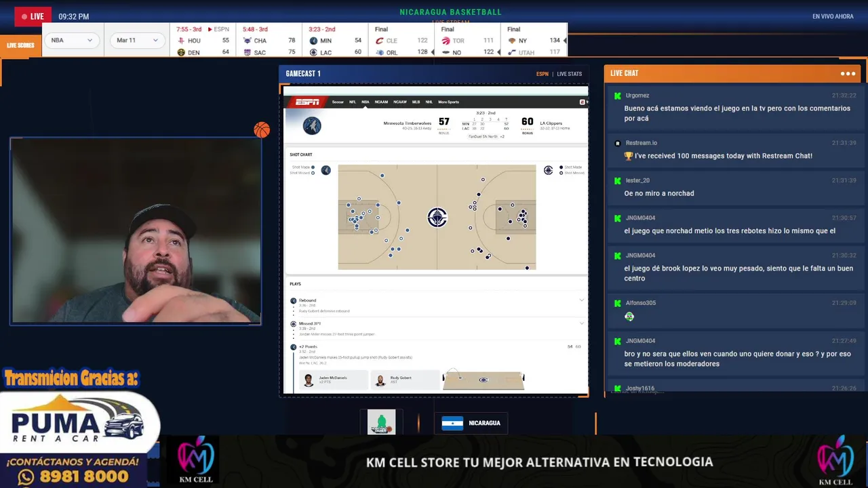Click the green avatar thumbnail below gamecast
This screenshot has width=868, height=488.
tap(381, 422)
